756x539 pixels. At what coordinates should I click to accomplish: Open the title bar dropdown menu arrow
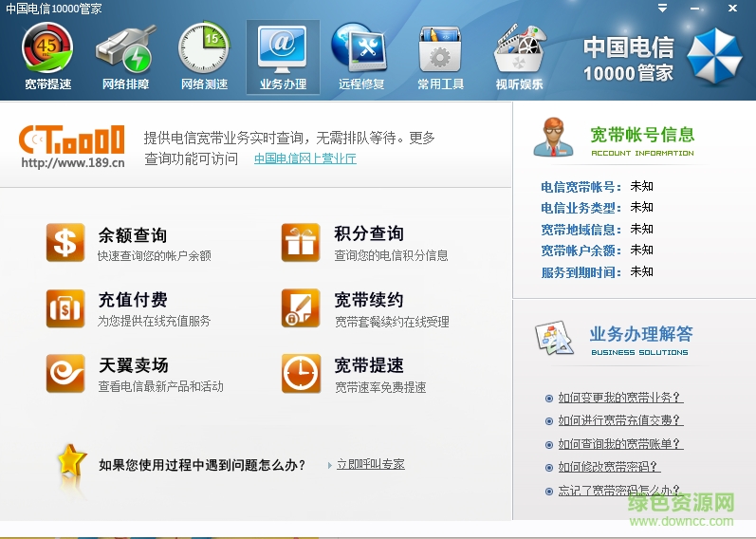662,9
